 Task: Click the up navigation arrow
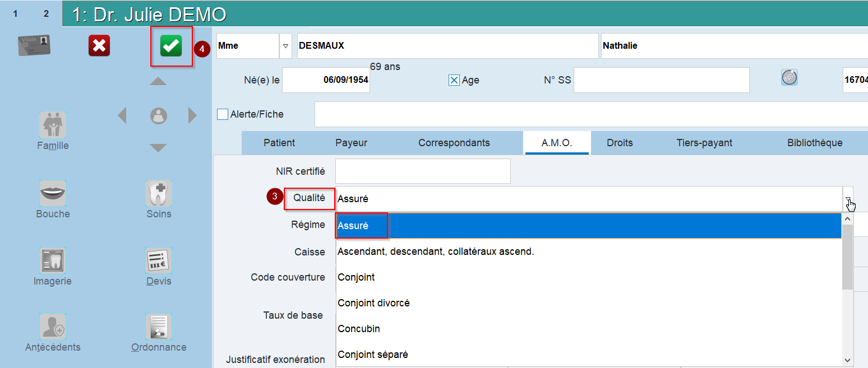158,81
